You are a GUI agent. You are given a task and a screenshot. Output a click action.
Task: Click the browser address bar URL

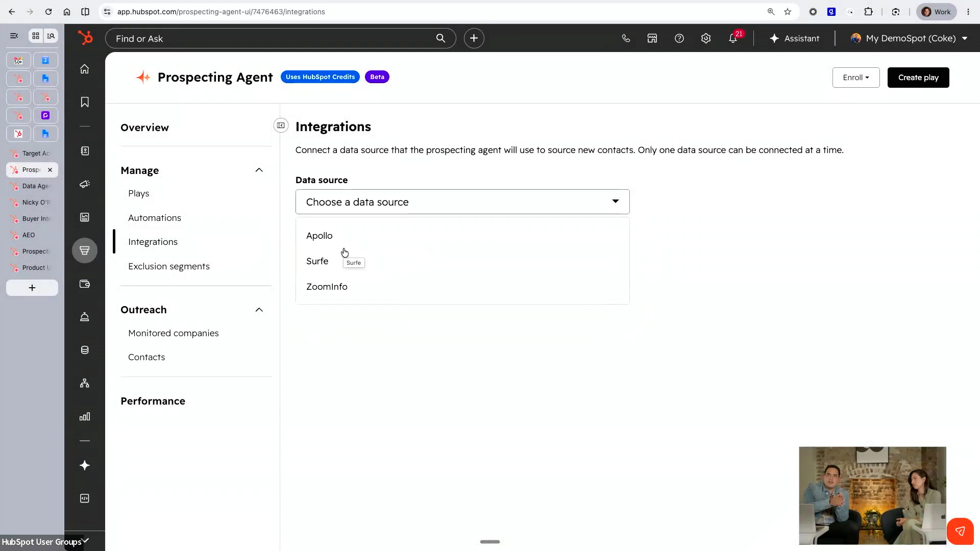point(221,12)
